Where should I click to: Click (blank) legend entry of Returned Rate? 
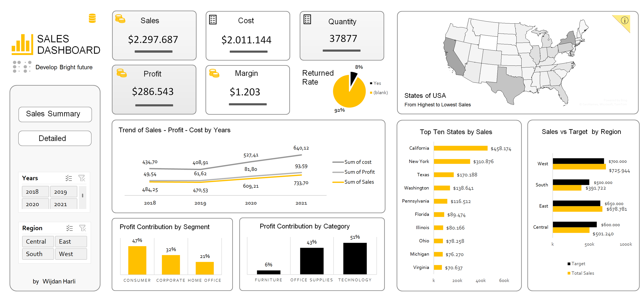pos(379,92)
